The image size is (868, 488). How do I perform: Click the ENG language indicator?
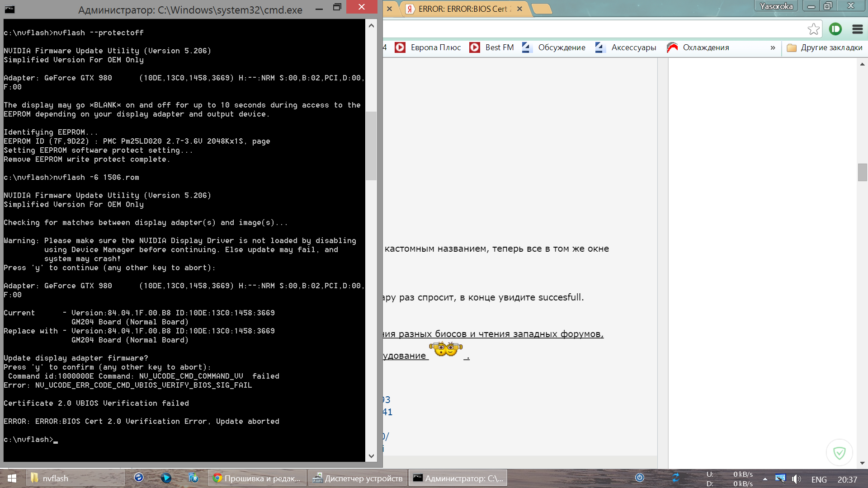(x=819, y=479)
